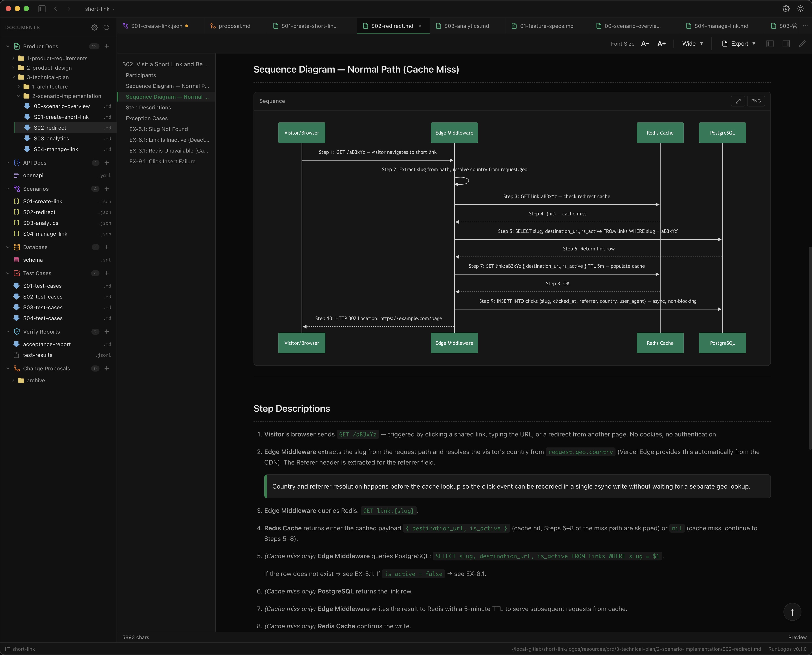Expand the archive folder
The height and width of the screenshot is (655, 812).
[13, 380]
